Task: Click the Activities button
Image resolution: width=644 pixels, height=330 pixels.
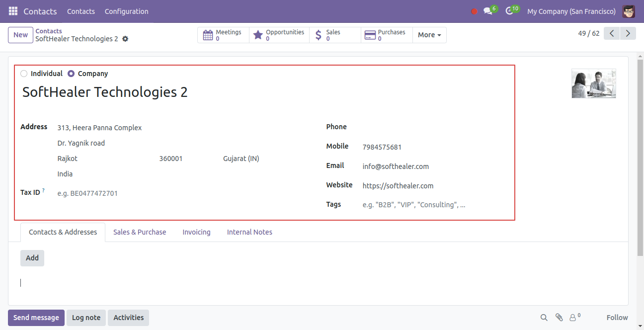Action: pos(128,318)
